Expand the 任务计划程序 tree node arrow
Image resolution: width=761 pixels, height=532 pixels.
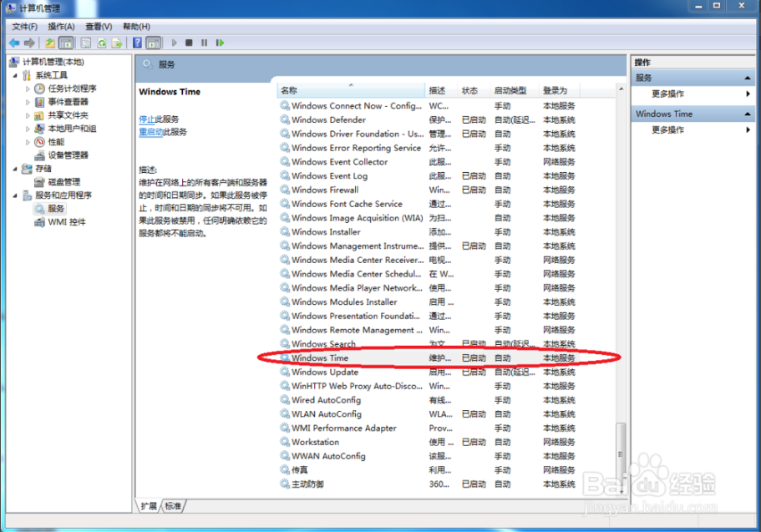pos(28,89)
